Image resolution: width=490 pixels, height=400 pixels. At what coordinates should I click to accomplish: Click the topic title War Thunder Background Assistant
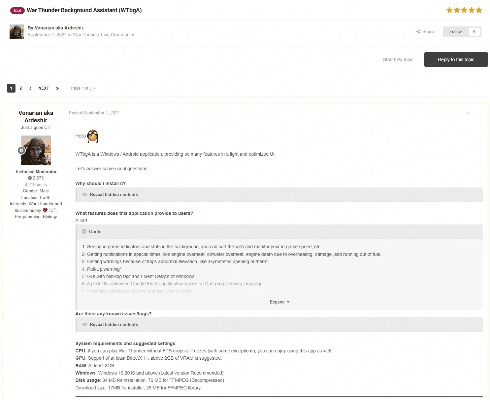(x=84, y=10)
